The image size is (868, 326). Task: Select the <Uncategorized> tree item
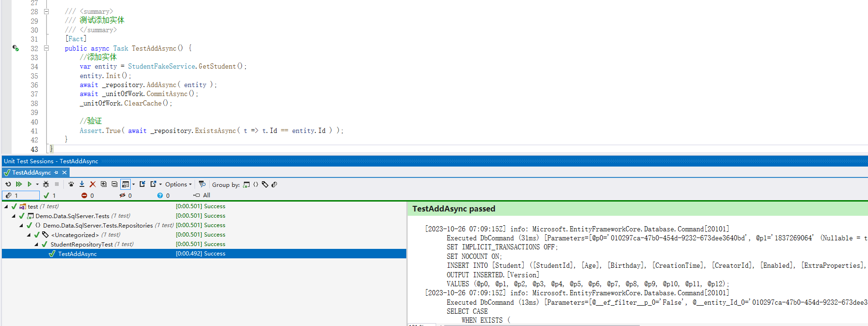click(75, 235)
